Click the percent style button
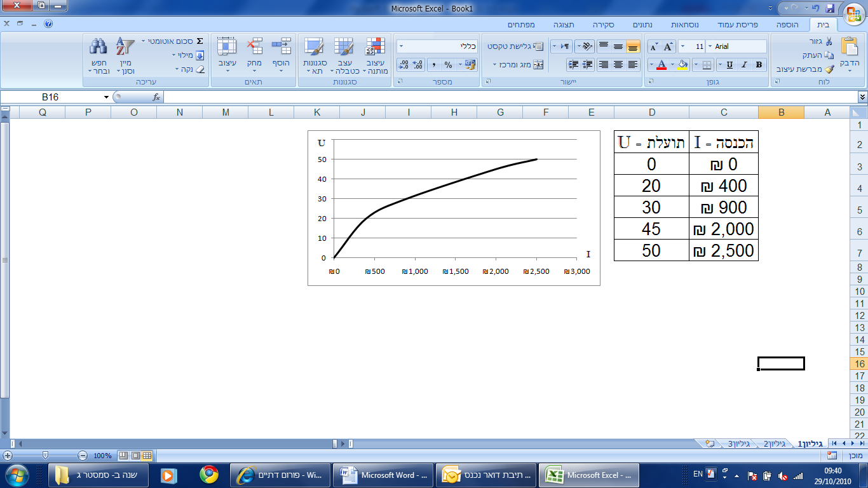 [x=448, y=65]
